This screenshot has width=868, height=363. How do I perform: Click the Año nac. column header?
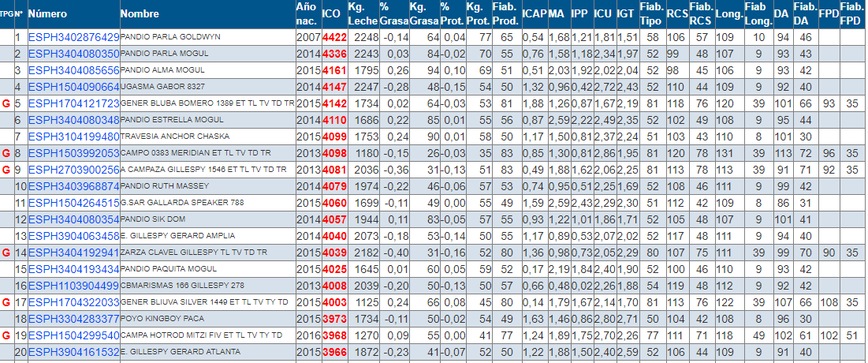306,14
